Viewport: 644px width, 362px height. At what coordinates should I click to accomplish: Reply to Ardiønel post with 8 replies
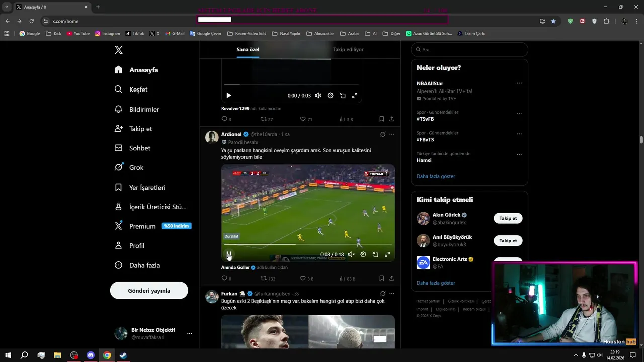(226, 278)
